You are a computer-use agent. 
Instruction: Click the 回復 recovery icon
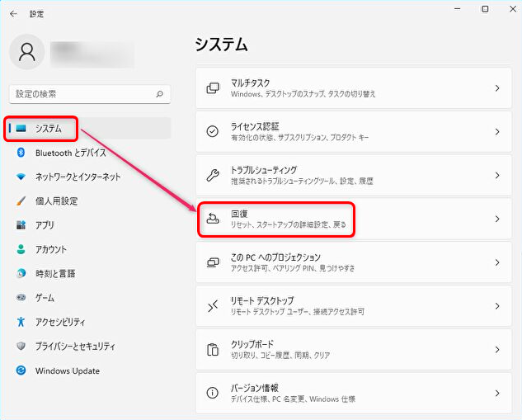click(x=213, y=219)
